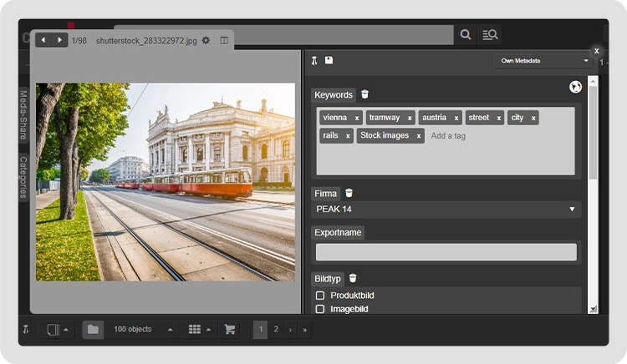The image size is (627, 364).
Task: Click the Bildtyp field label
Action: (x=328, y=279)
